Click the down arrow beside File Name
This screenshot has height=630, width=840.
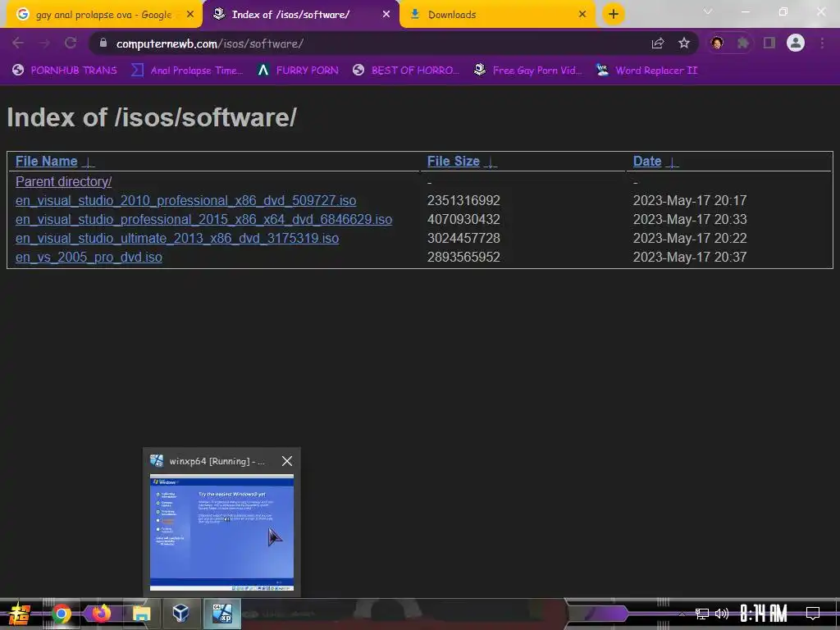(x=89, y=162)
